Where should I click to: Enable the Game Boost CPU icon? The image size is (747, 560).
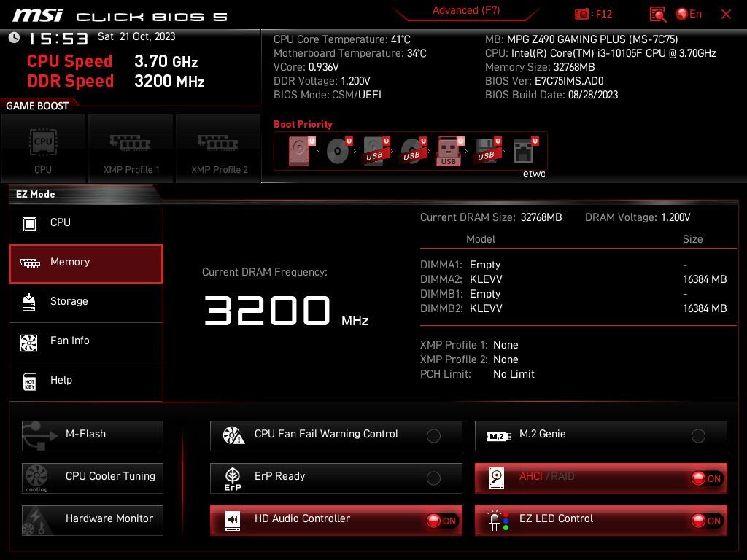click(43, 149)
